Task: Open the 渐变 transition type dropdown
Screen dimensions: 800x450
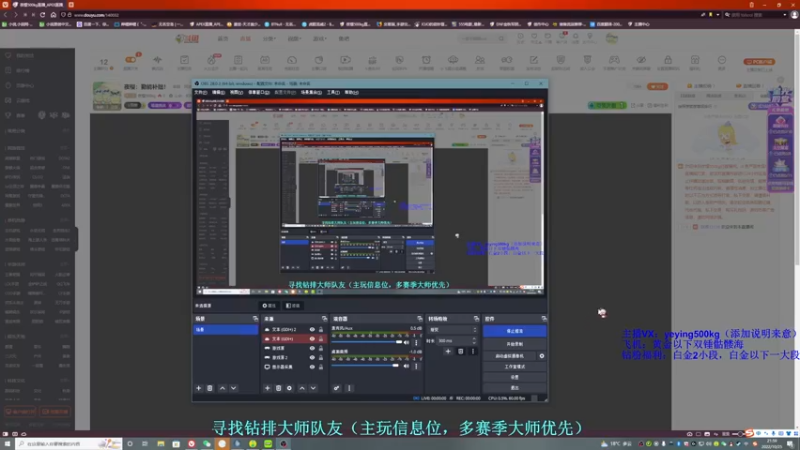Action: (x=453, y=330)
